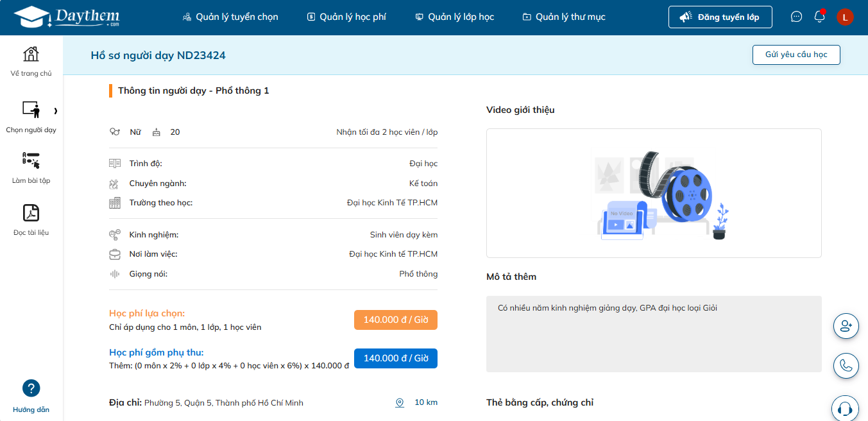Open Quản lý thư mục menu
This screenshot has width=868, height=421.
pyautogui.click(x=564, y=17)
